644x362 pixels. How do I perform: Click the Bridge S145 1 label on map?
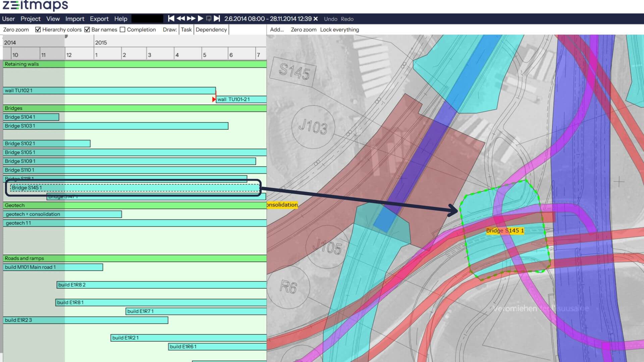(x=505, y=231)
